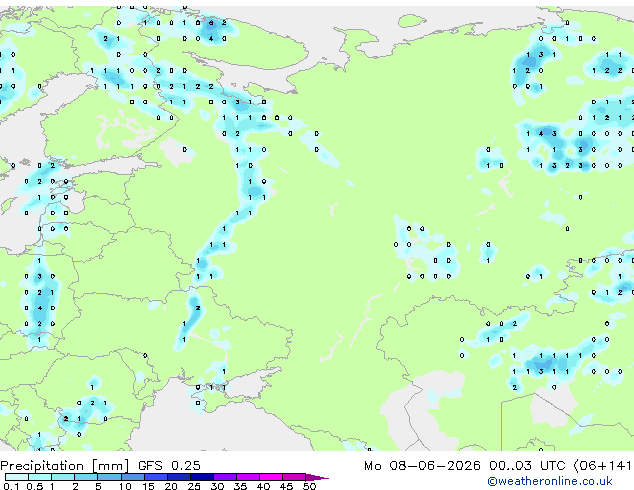Viewport: 634px width, 490px height.
Task: Select the 1–2 mm legend swatch
Action: [x=63, y=477]
